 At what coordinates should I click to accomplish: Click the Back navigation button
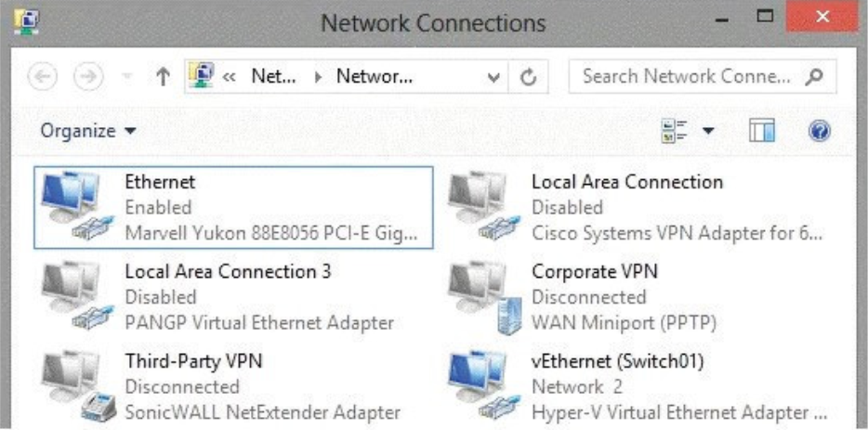pos(43,77)
